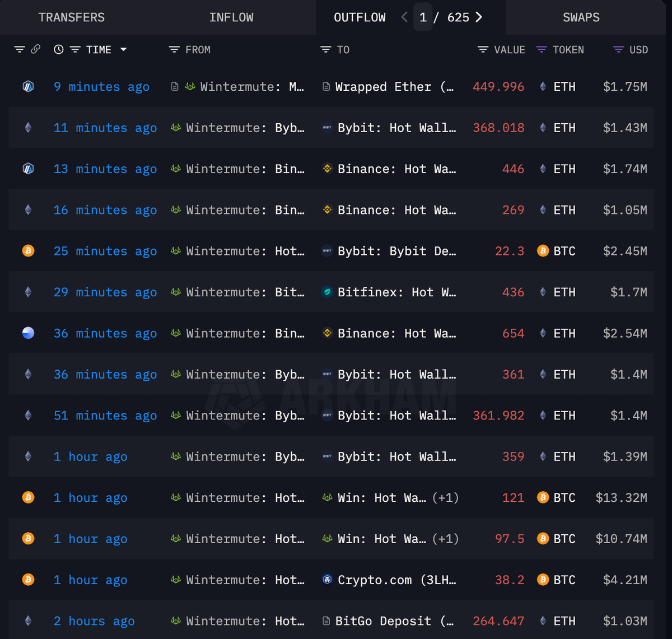Click contract icon beside BitGo Deposit
Screen dimensions: 672x639
[x=326, y=621]
